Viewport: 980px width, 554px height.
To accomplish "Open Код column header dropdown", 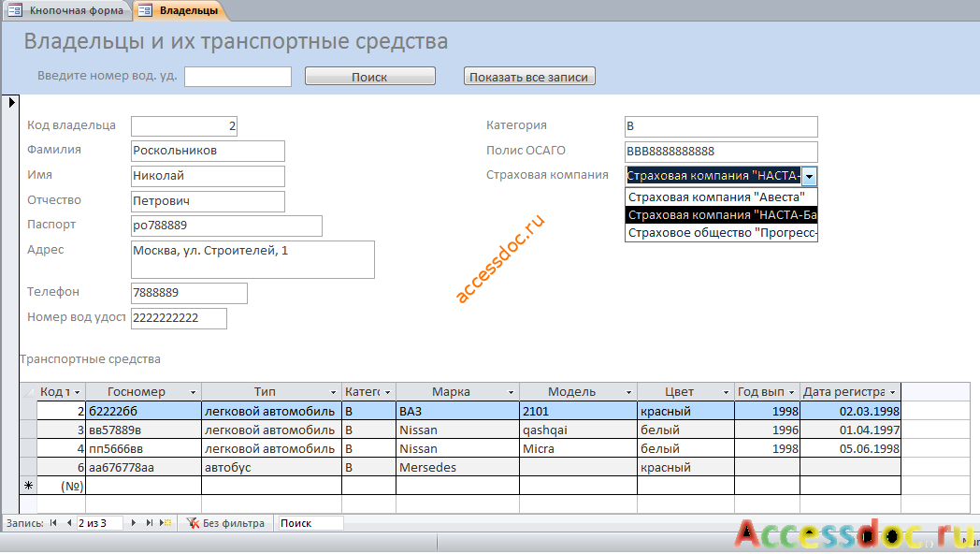I will (77, 393).
